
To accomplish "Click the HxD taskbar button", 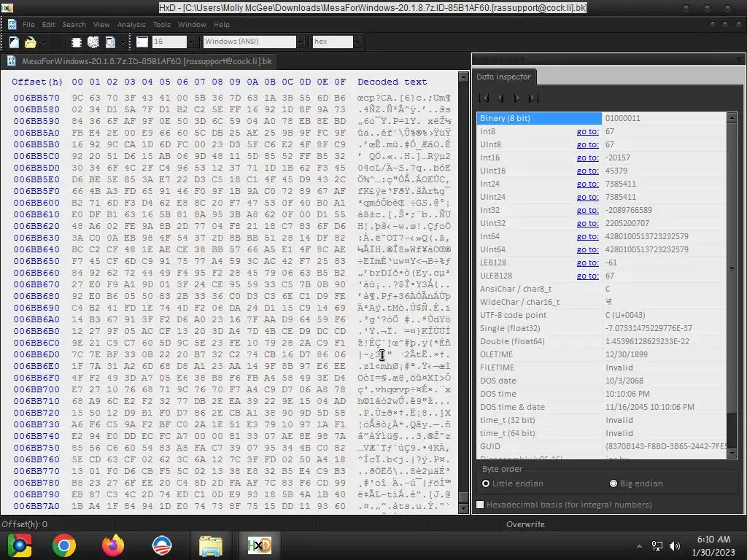I will coord(259,545).
